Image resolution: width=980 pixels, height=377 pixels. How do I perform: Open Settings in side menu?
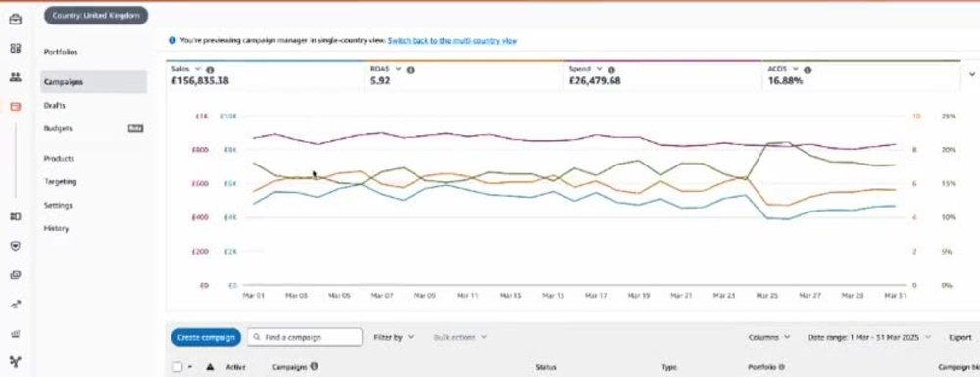(58, 205)
